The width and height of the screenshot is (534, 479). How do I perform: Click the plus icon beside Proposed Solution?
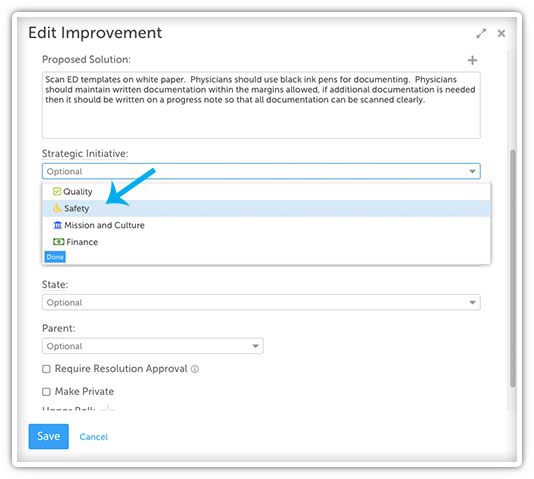[x=472, y=60]
